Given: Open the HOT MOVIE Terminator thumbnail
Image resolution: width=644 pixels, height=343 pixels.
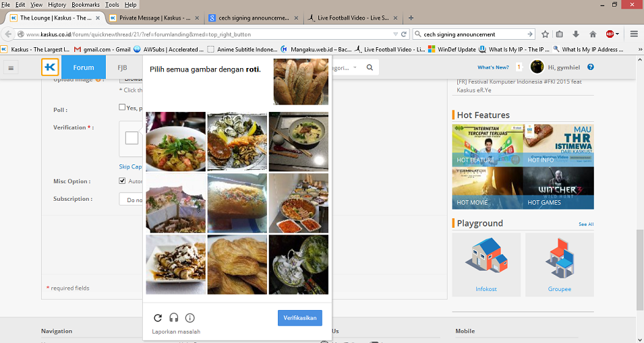Looking at the screenshot, I should (488, 188).
